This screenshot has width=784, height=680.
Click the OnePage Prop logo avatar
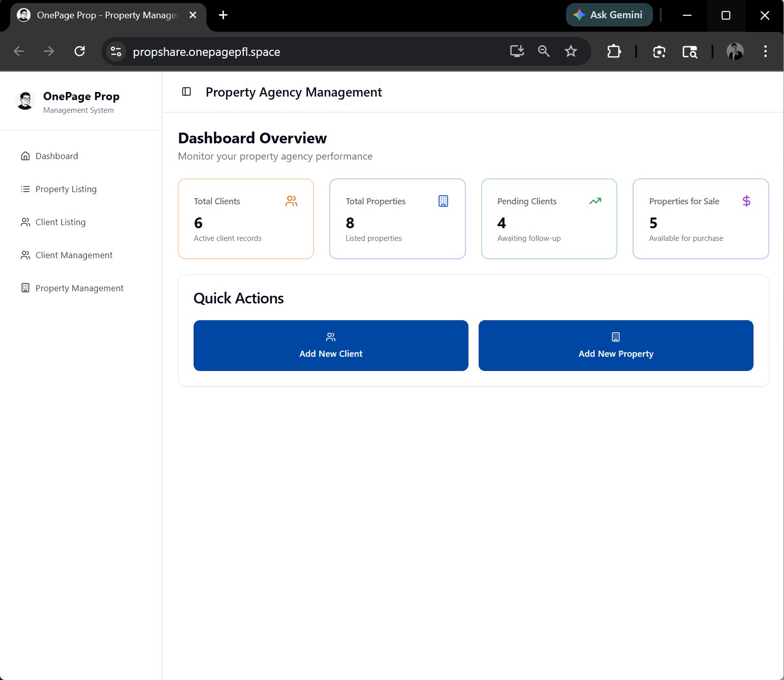[25, 101]
